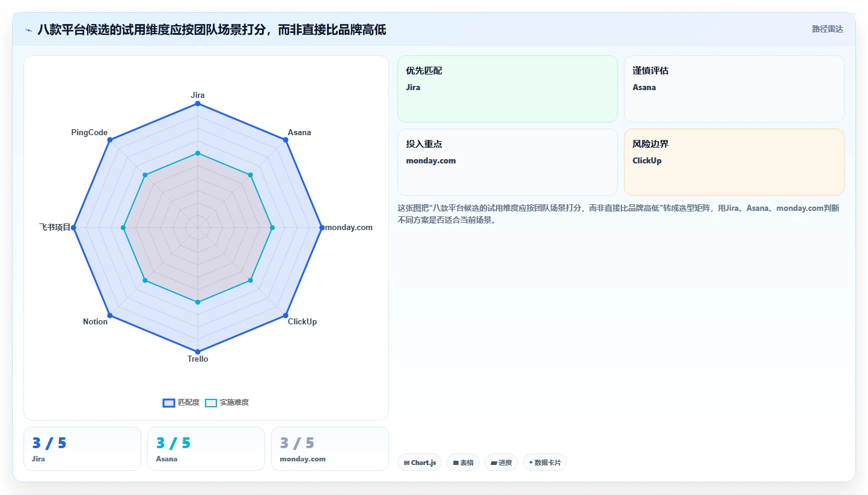Click the teal 实施难度 legend swatch
This screenshot has width=868, height=495.
point(211,402)
